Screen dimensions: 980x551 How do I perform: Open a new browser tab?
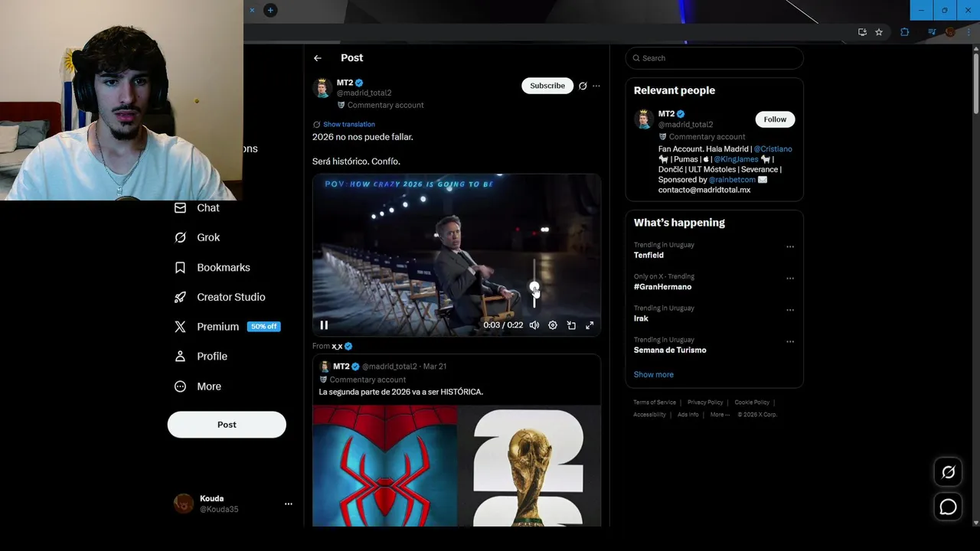270,10
